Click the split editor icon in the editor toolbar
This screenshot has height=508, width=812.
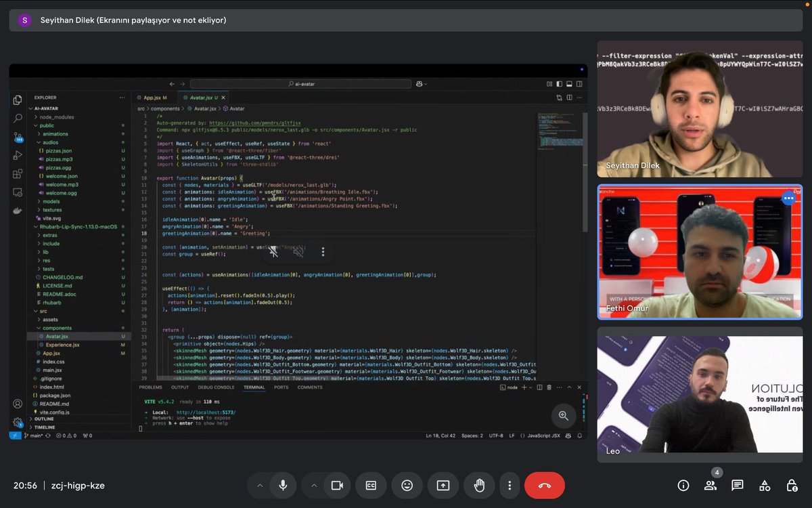[569, 98]
